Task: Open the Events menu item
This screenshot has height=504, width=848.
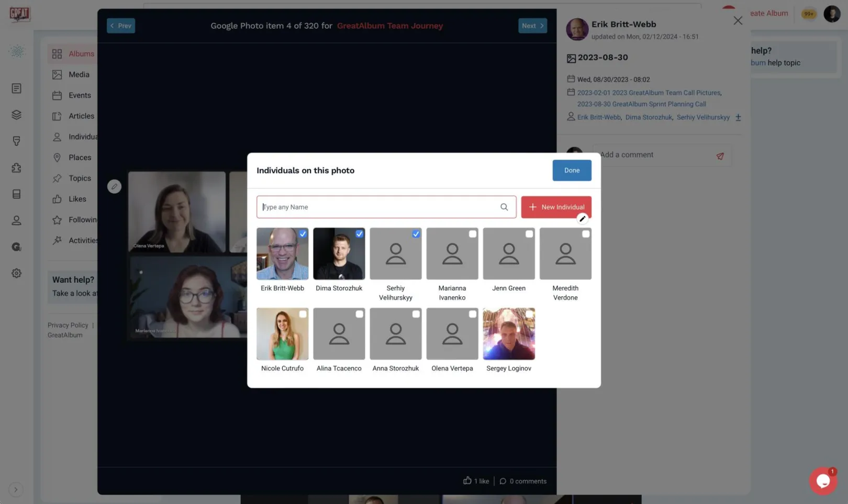Action: (80, 95)
